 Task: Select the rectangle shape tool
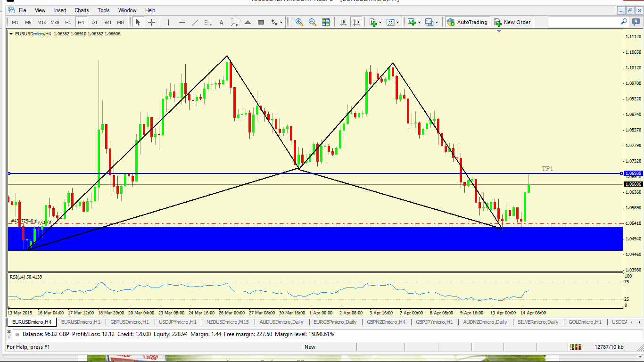[x=261, y=22]
